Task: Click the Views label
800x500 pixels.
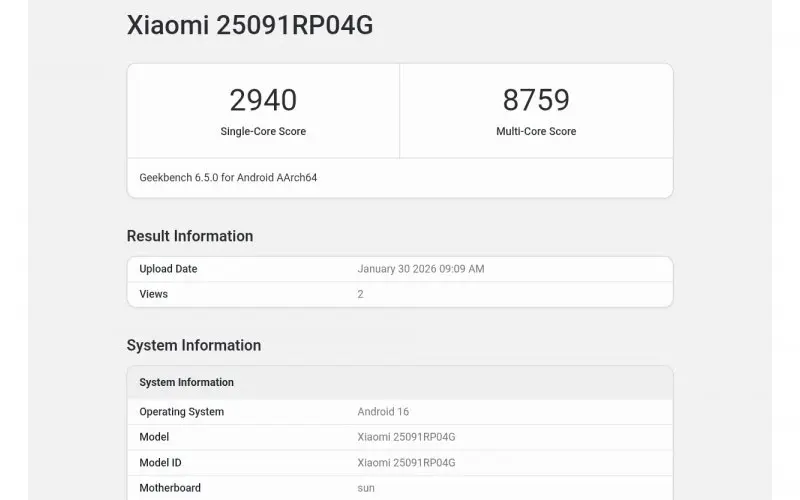Action: pyautogui.click(x=153, y=294)
